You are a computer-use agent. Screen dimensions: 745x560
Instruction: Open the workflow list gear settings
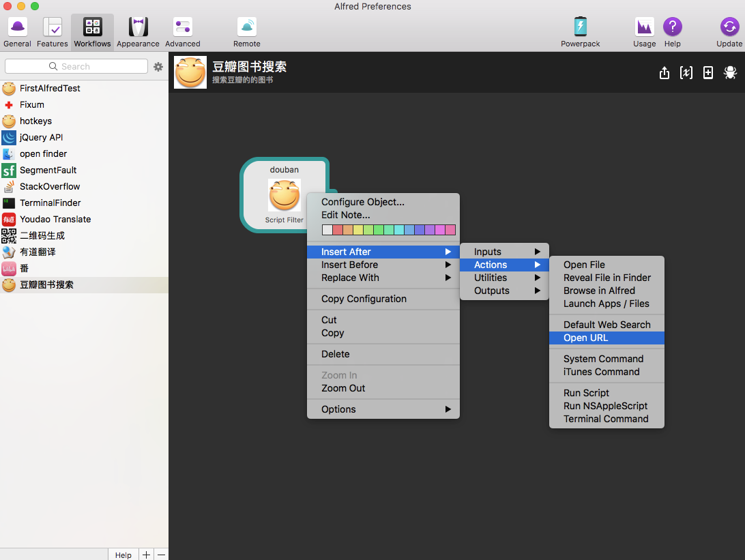tap(158, 67)
